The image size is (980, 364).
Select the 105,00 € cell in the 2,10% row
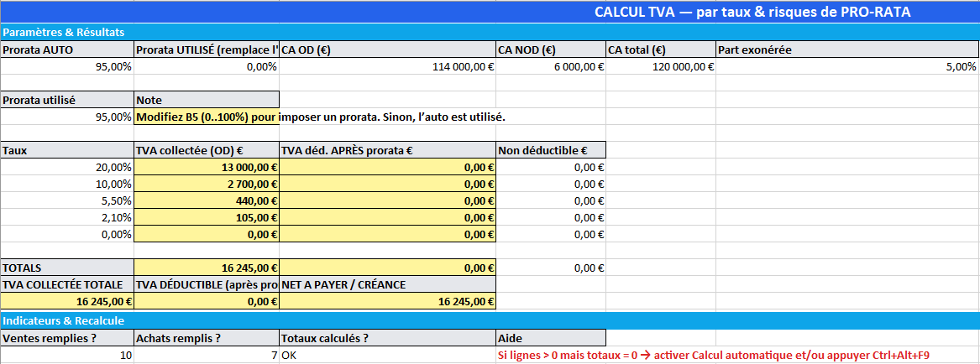(x=206, y=217)
